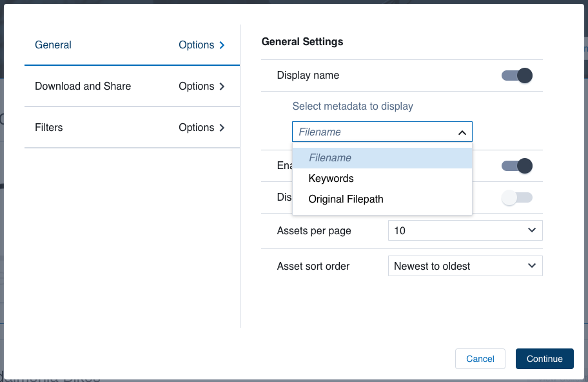588x382 pixels.
Task: Click the dropdown arrow for Asset sort order
Action: (533, 266)
